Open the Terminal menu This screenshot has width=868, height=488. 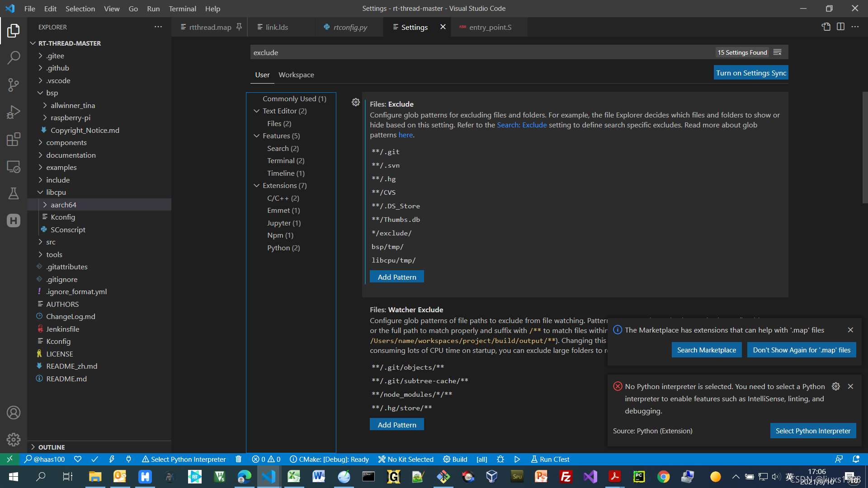(x=182, y=9)
